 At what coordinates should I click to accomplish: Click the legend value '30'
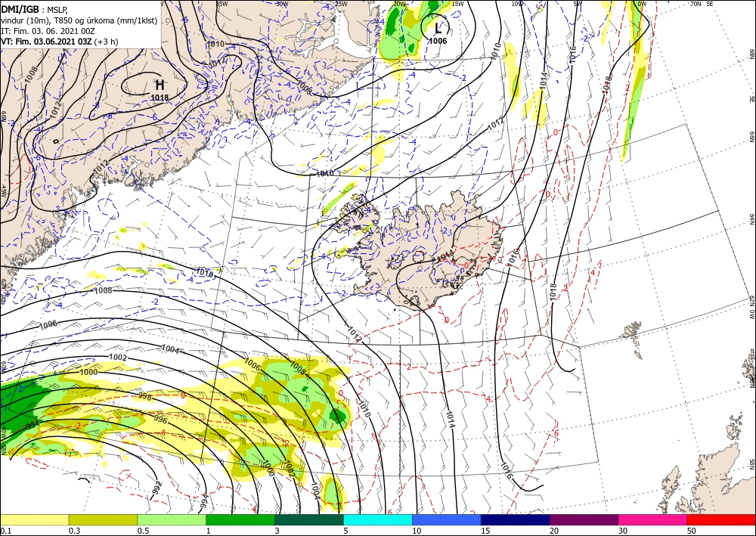623,531
